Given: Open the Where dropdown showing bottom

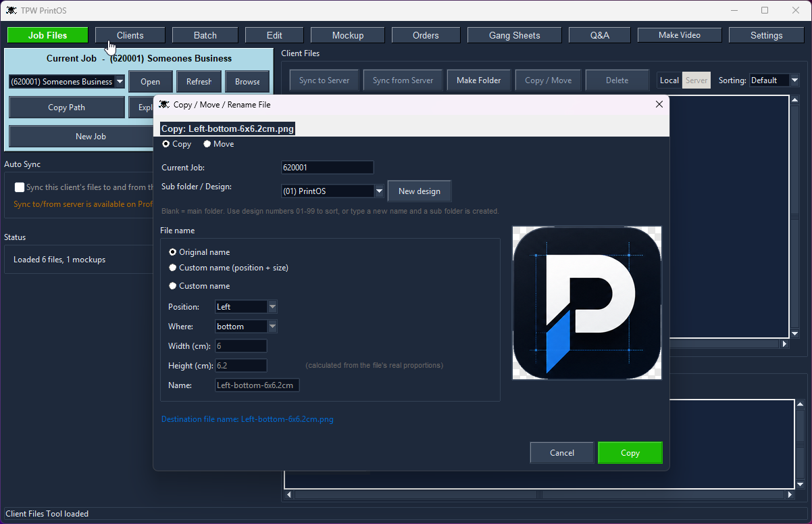Looking at the screenshot, I should (272, 327).
